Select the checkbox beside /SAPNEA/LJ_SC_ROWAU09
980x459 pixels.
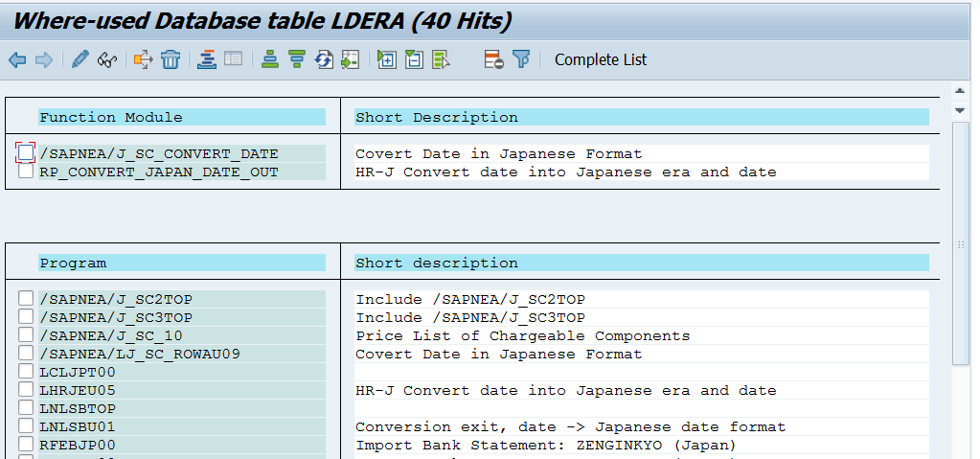click(26, 354)
